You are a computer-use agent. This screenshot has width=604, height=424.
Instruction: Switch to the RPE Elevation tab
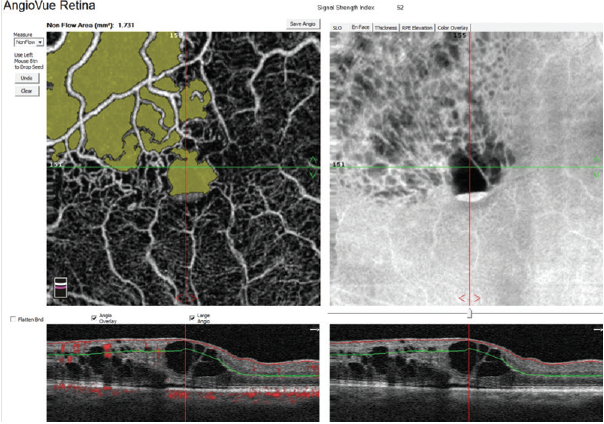pos(417,28)
